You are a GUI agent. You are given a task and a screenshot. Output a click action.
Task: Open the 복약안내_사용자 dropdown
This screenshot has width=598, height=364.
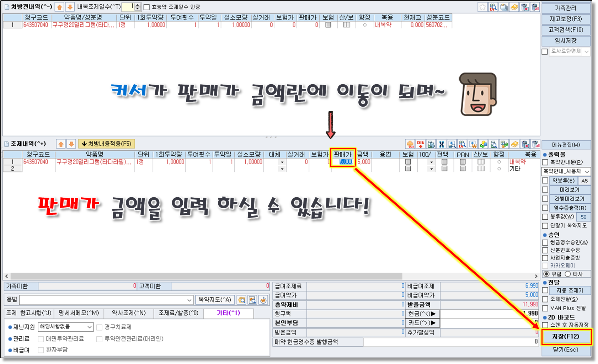coord(587,172)
